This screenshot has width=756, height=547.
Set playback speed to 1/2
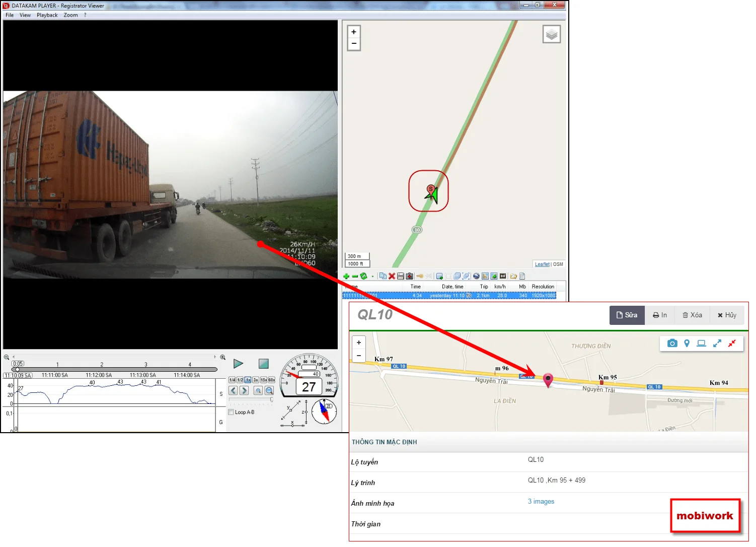point(240,380)
